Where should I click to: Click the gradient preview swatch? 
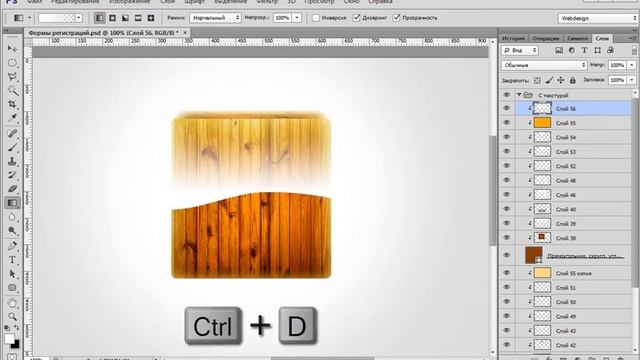(57, 18)
